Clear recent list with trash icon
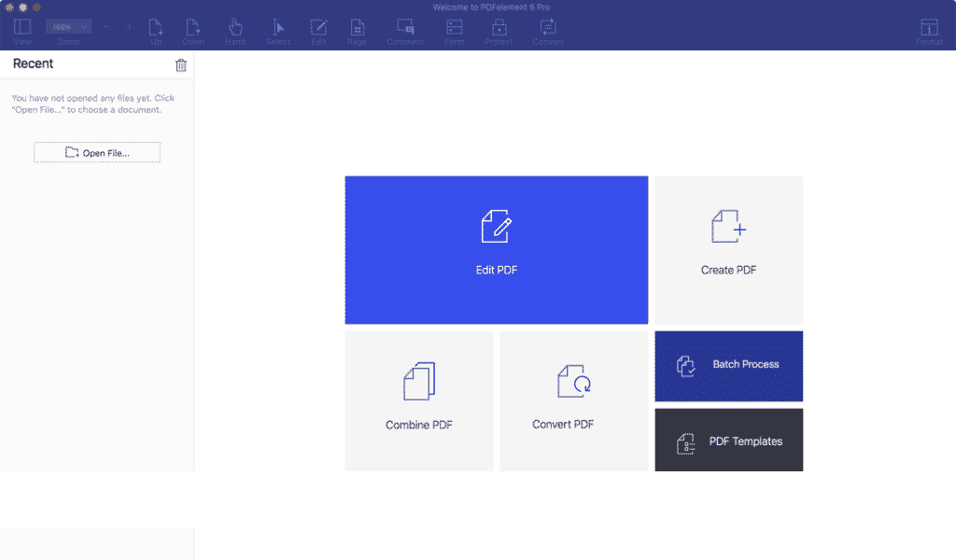Screen dimensions: 956x560 [x=181, y=65]
